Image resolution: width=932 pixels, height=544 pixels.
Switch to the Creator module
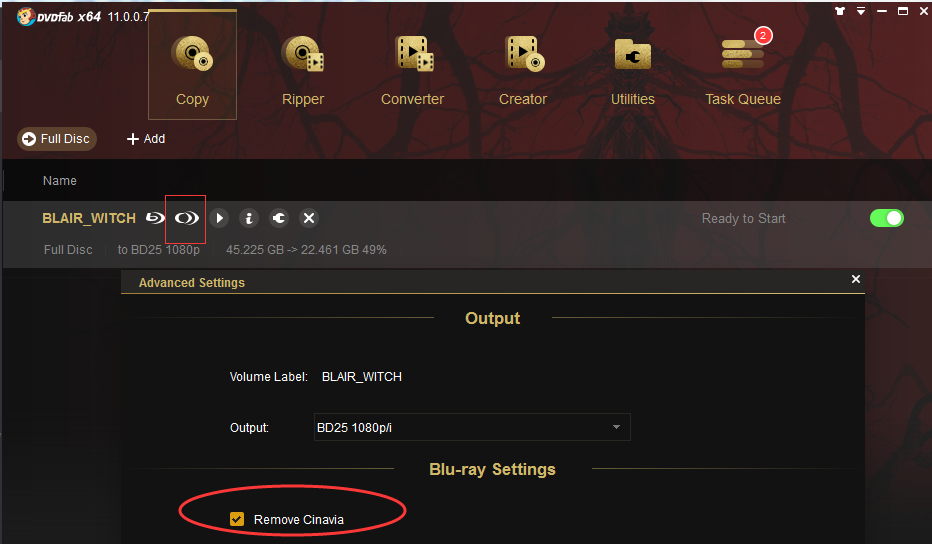click(522, 70)
